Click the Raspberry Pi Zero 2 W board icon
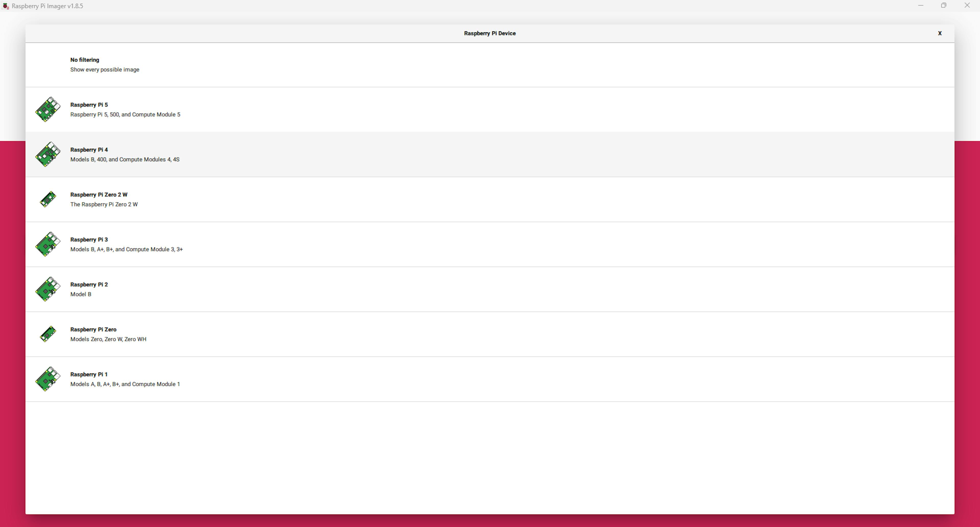Screen dimensions: 980x527 [x=48, y=199]
